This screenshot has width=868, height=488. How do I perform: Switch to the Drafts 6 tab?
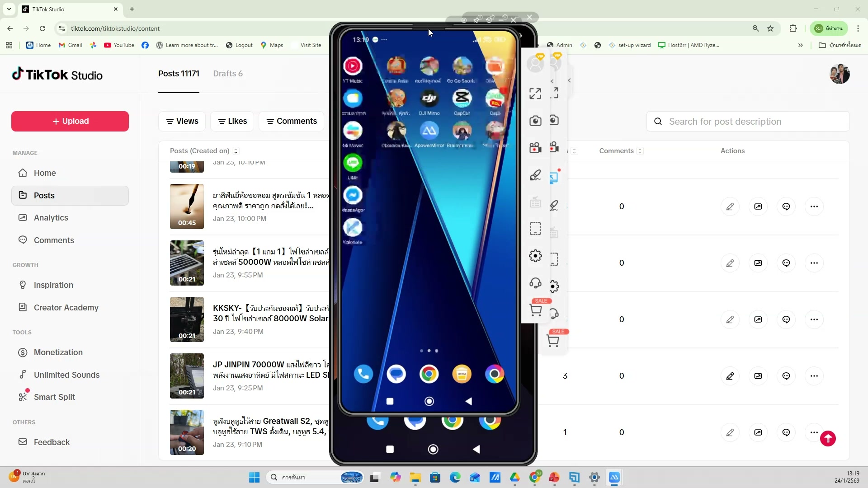click(x=228, y=74)
